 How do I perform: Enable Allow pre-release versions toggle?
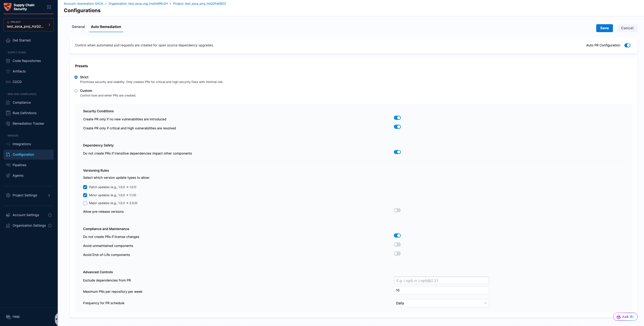[x=397, y=210]
